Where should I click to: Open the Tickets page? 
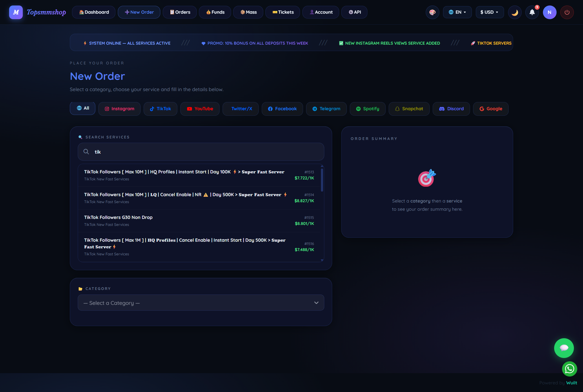coord(283,12)
